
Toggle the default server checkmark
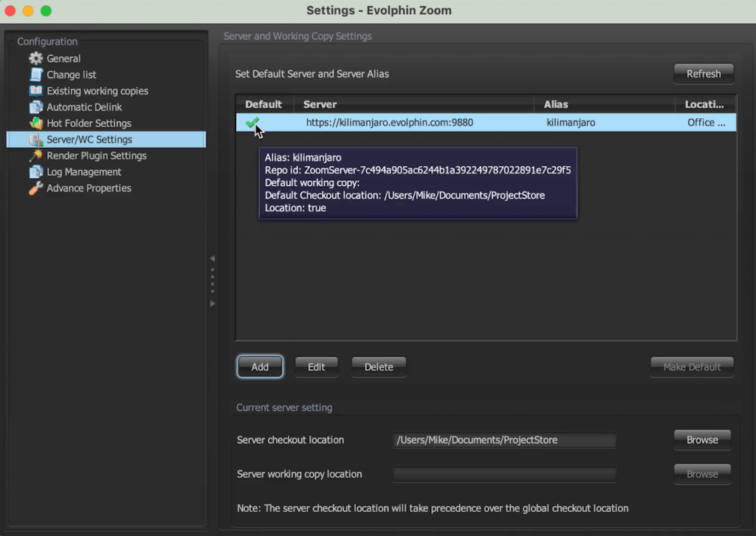point(251,123)
